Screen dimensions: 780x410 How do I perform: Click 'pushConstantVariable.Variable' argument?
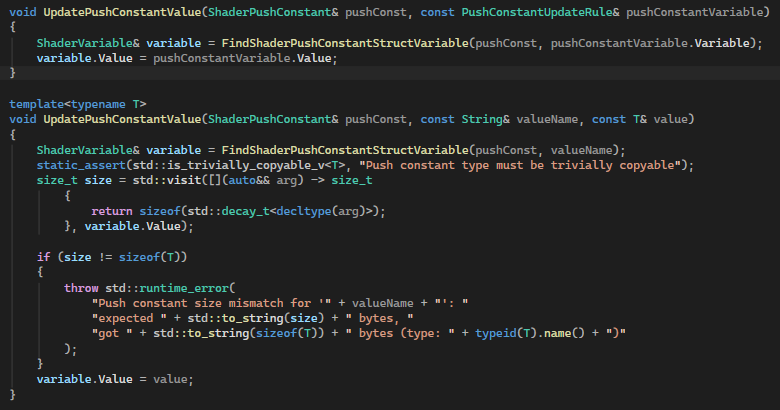coord(650,43)
